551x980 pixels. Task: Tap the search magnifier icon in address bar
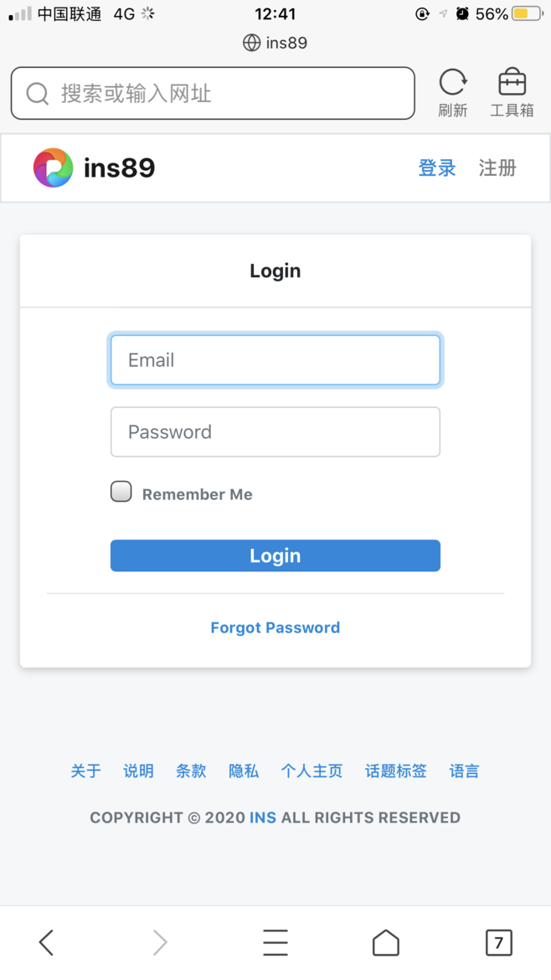[37, 93]
